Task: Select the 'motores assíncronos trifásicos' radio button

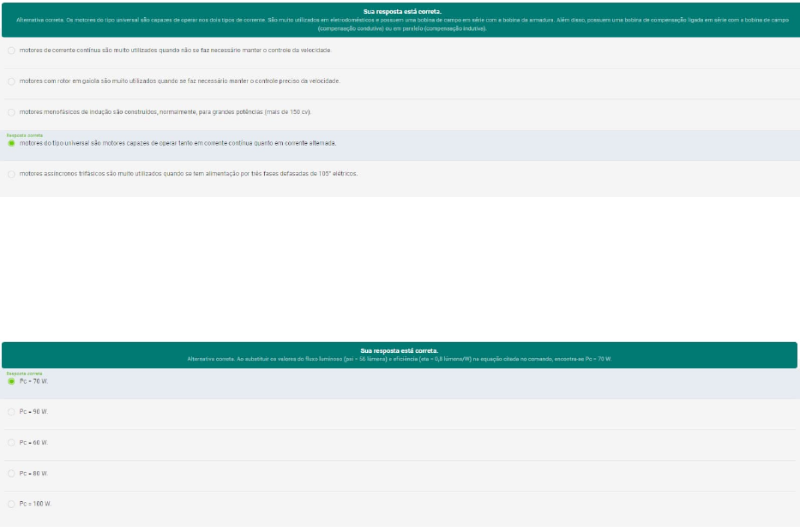Action: pos(11,174)
